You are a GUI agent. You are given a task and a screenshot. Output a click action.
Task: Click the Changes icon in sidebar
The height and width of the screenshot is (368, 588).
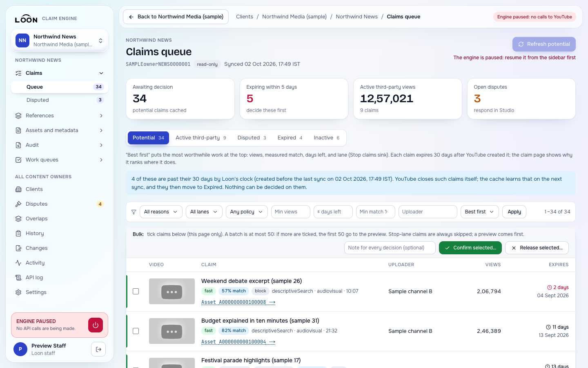(18, 248)
